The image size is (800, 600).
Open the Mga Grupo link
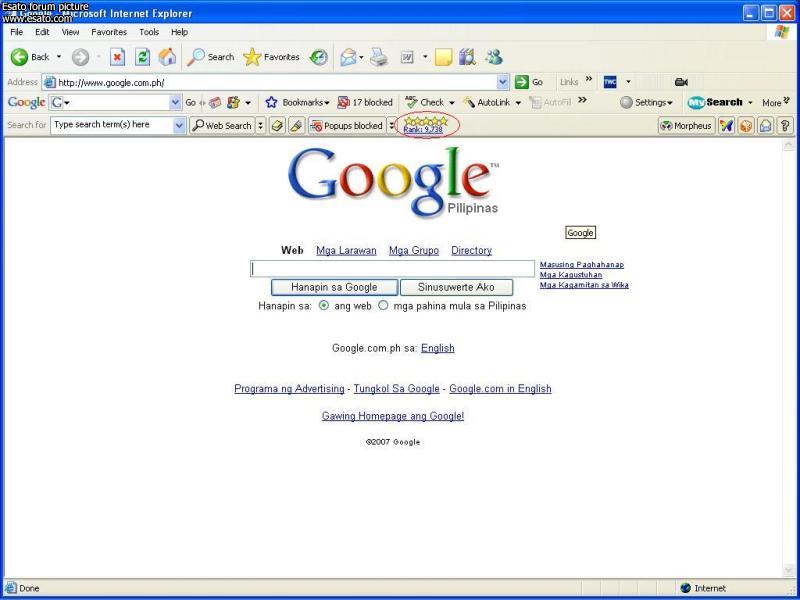tap(414, 251)
